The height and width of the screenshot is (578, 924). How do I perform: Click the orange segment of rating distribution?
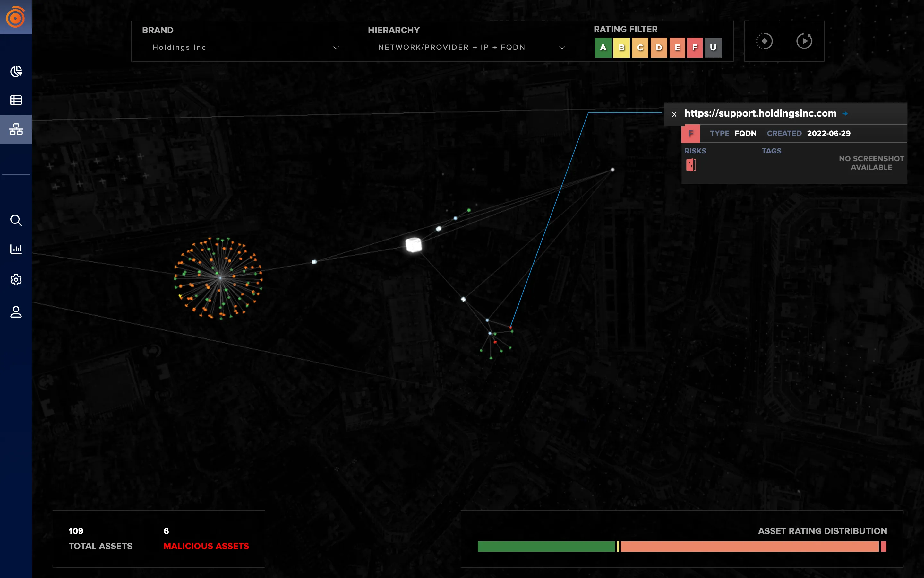point(749,546)
